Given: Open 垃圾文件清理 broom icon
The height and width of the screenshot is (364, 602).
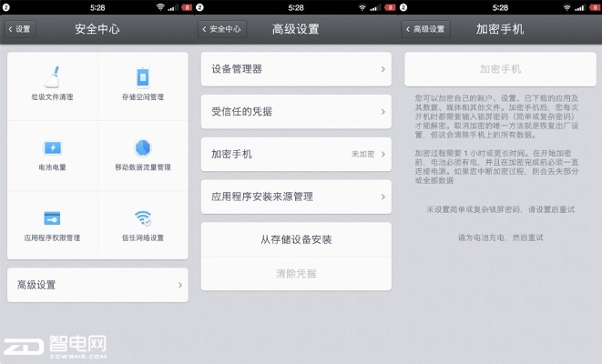Looking at the screenshot, I should coord(53,76).
